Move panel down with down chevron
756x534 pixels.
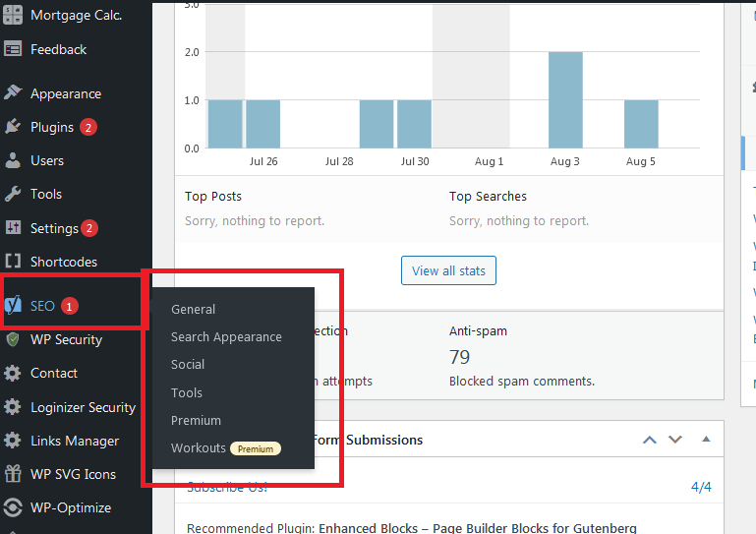coord(674,440)
